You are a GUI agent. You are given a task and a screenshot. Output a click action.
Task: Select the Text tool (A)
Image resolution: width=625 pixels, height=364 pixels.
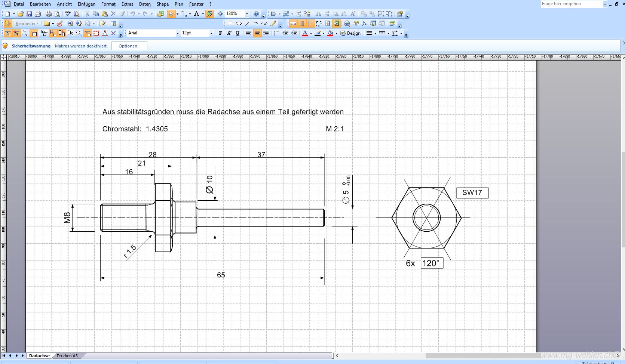(196, 14)
